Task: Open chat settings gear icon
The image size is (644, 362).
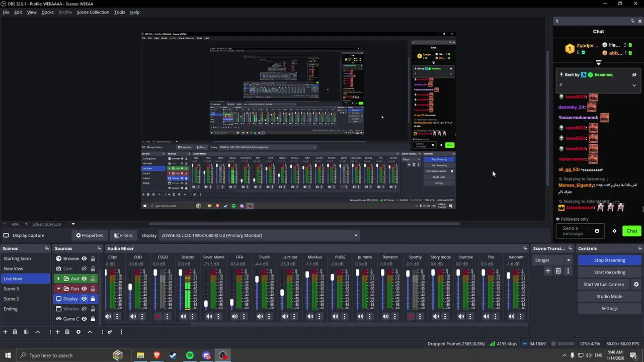Action: coord(614,231)
